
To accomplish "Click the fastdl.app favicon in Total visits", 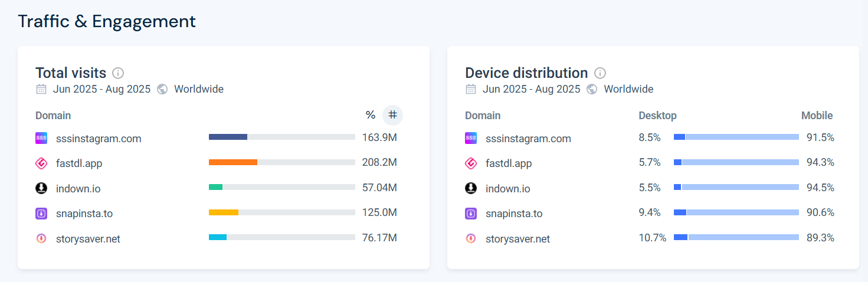I will pos(41,163).
